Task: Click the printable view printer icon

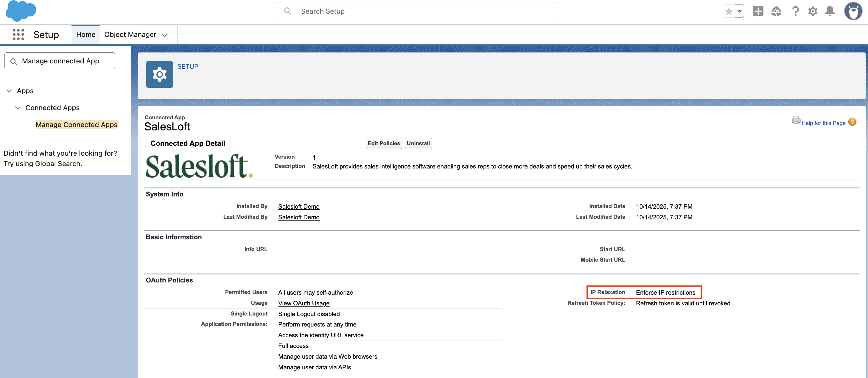Action: pyautogui.click(x=796, y=120)
